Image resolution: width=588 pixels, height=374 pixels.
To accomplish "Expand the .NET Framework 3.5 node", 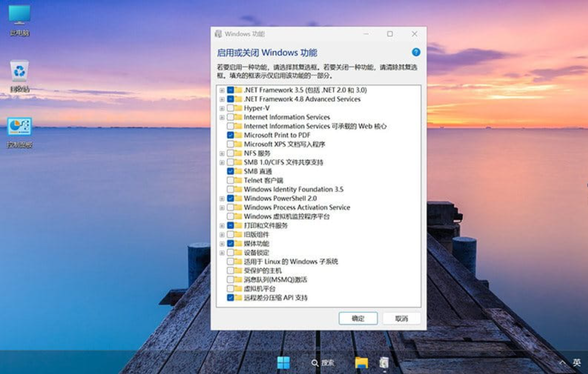I will pyautogui.click(x=222, y=90).
